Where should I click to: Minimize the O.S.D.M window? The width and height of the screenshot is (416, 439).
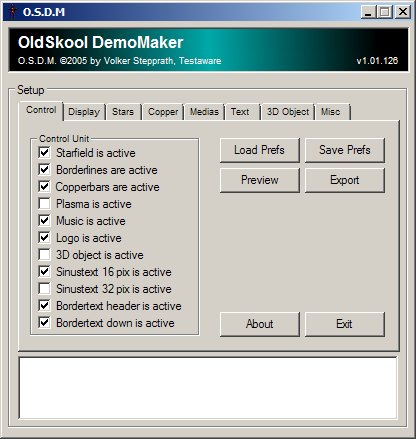point(368,12)
